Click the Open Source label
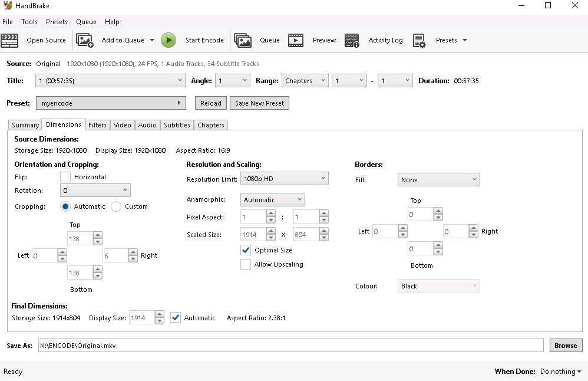 tap(46, 40)
